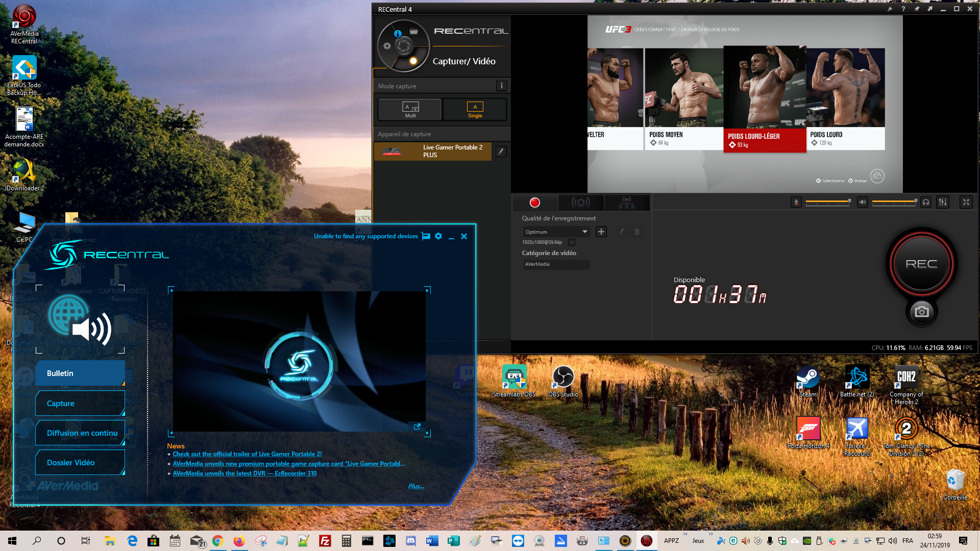Viewport: 980px width, 551px height.
Task: Click the blue info icon in dial
Action: pos(398,34)
